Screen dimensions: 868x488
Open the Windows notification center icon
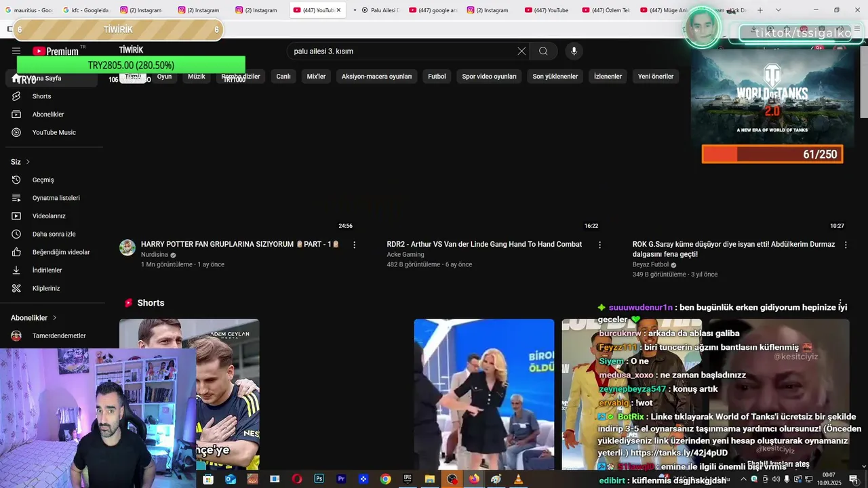pyautogui.click(x=854, y=479)
